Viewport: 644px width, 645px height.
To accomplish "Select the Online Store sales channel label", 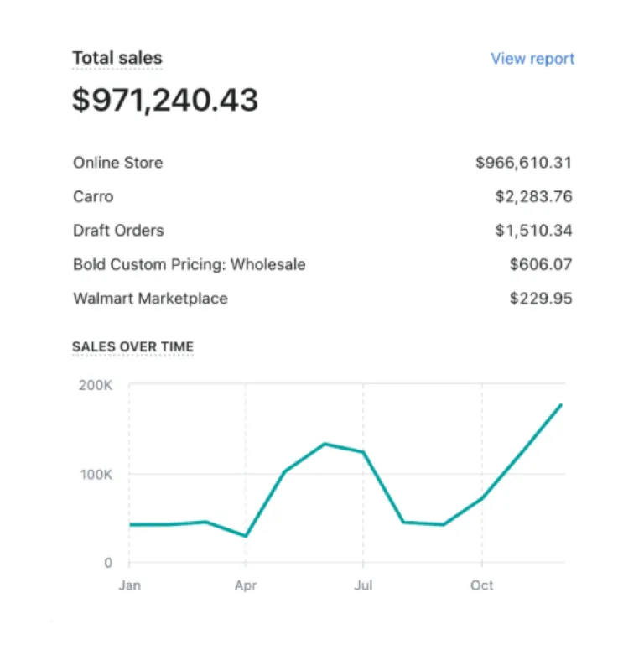I will click(x=118, y=163).
